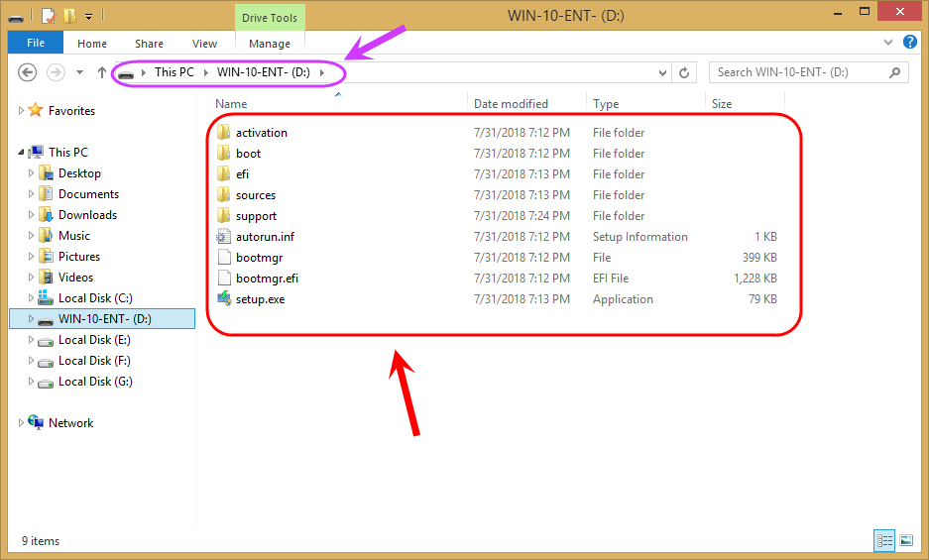Select Desktop in the navigation pane
Viewport: 929px width, 560px height.
pyautogui.click(x=79, y=173)
